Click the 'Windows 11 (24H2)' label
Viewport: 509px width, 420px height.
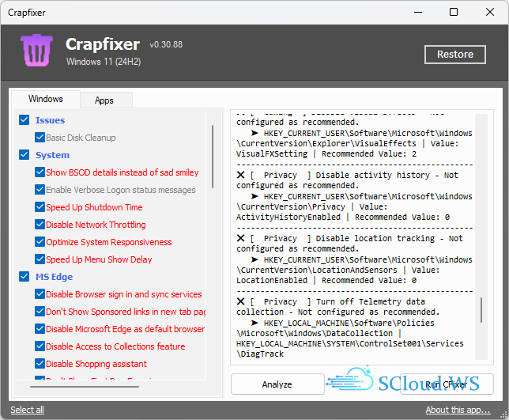(104, 62)
